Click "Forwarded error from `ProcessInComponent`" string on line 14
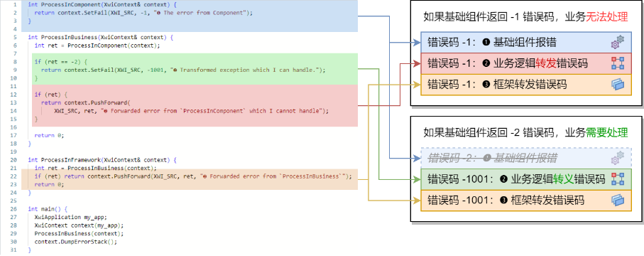The height and width of the screenshot is (256, 644). (212, 111)
